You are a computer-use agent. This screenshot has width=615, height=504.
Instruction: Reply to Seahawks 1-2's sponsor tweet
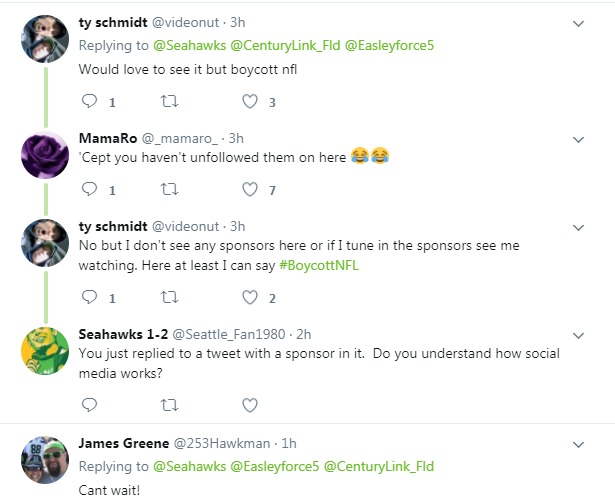(89, 405)
